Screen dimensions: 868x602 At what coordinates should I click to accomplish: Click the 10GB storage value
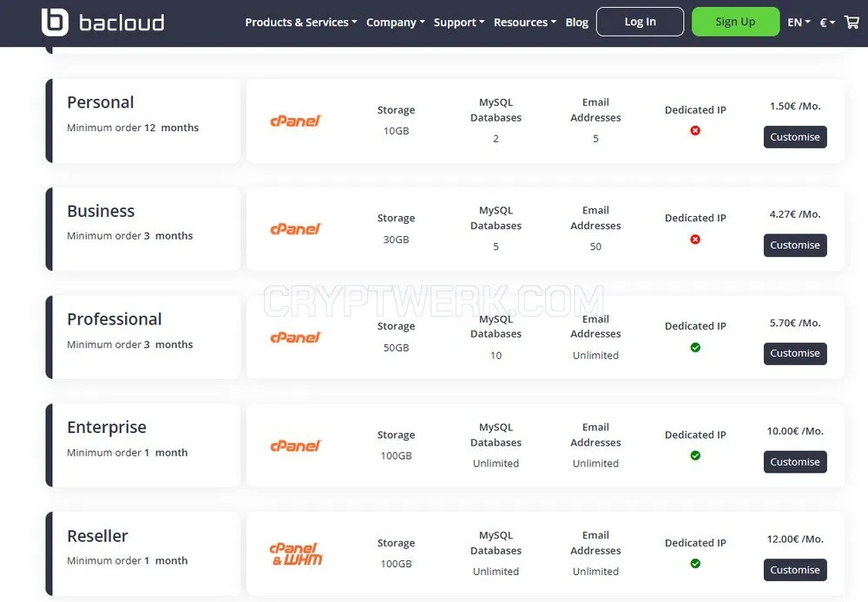point(397,131)
